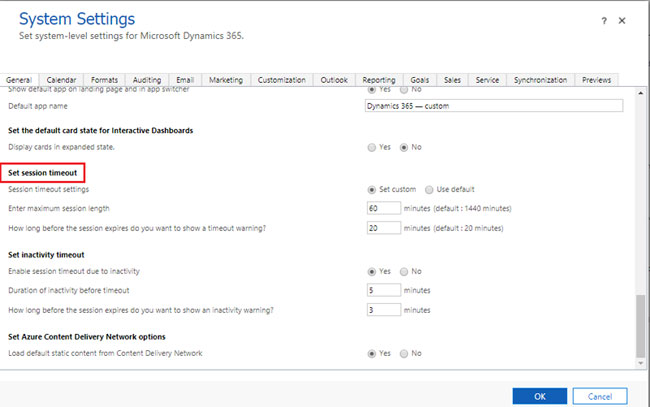
Task: Open the Sales tab
Action: pos(452,80)
